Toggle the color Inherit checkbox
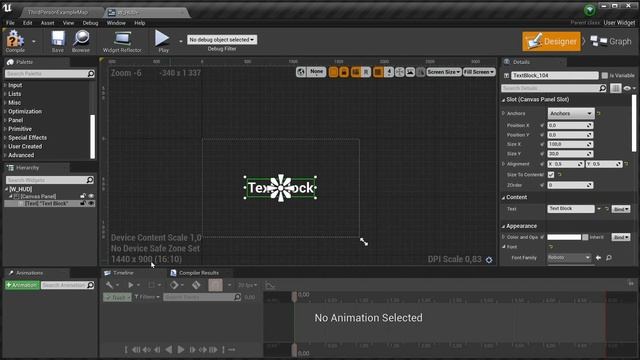 click(585, 237)
